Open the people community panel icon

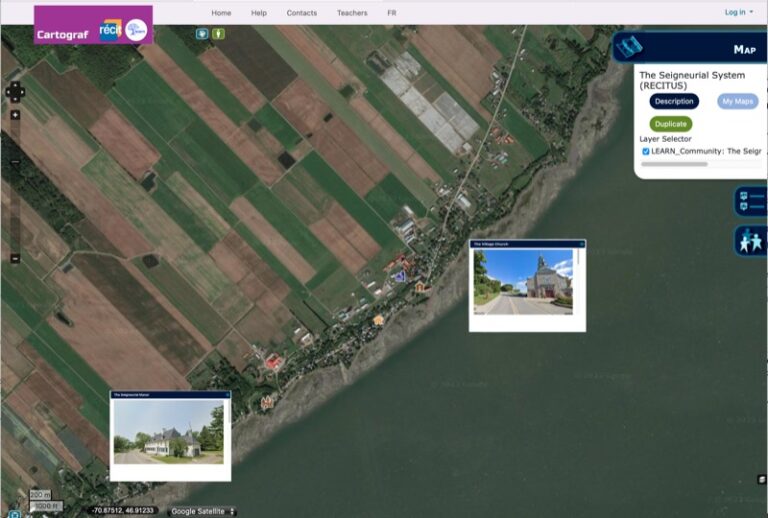click(x=750, y=241)
